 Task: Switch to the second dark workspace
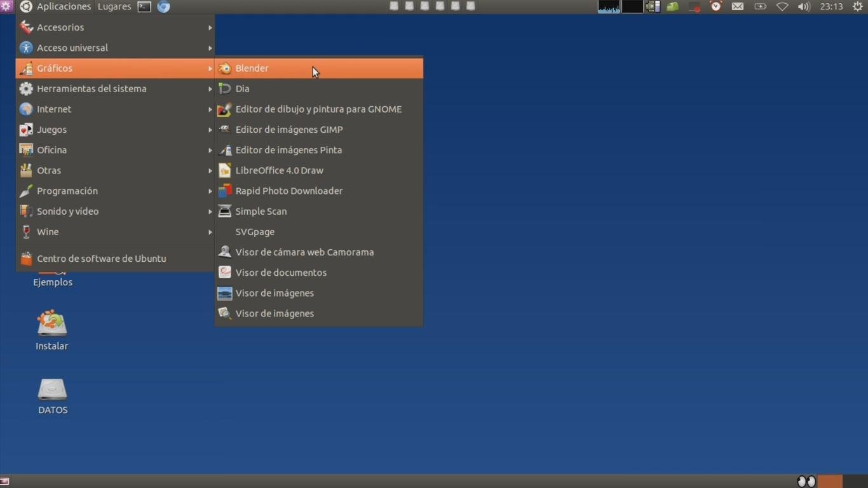tap(855, 481)
